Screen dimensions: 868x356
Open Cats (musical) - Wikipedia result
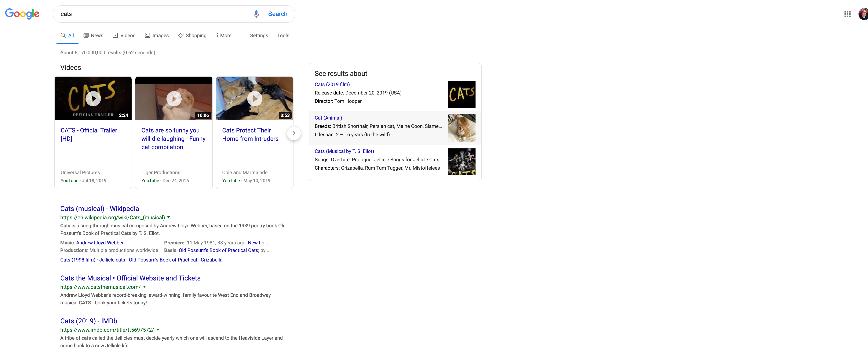pos(100,209)
